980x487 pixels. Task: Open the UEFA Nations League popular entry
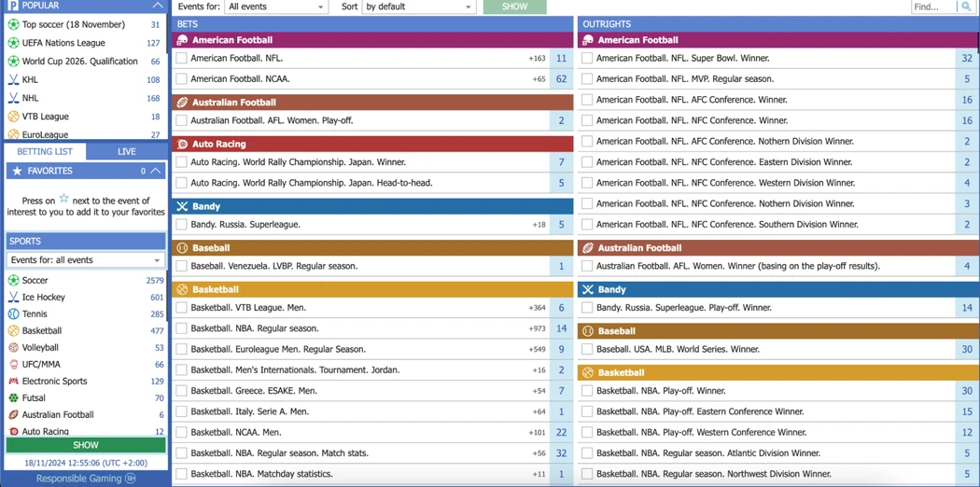(x=63, y=43)
